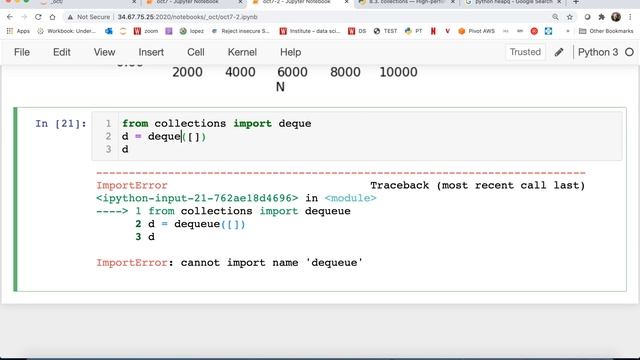Open the Jupyter Kernel menu

(242, 52)
